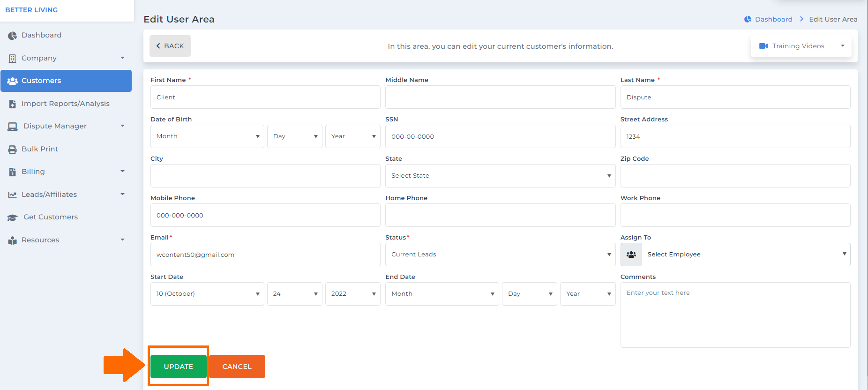Open Start Date day dropdown showing 24
This screenshot has width=868, height=390.
pyautogui.click(x=295, y=294)
